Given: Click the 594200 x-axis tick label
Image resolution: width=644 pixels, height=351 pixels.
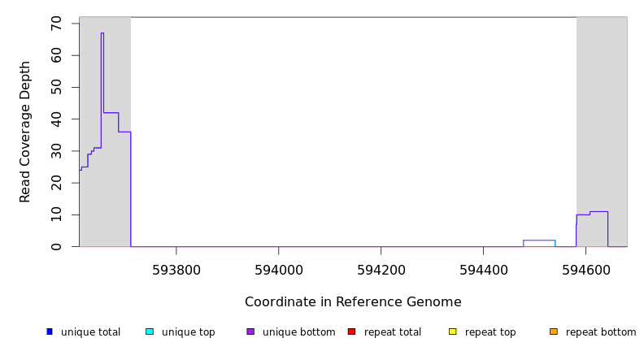Looking at the screenshot, I should click(x=381, y=269).
